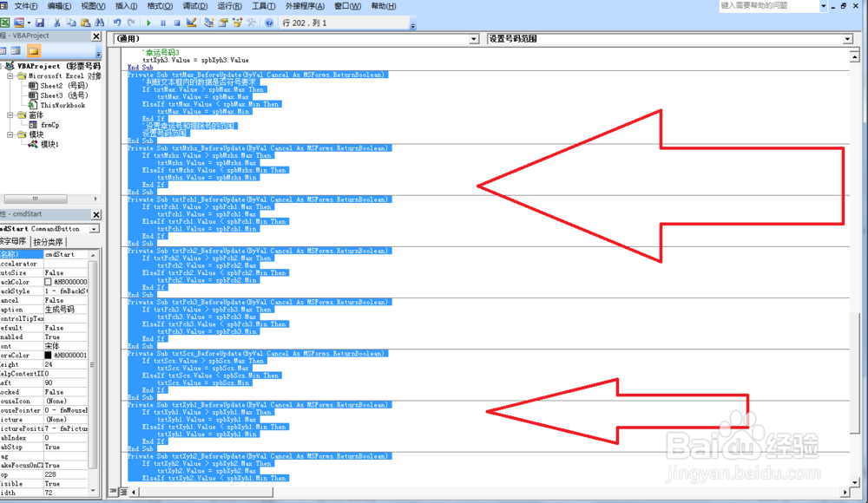Click the Break pause icon
Image resolution: width=868 pixels, height=503 pixels.
coord(163,23)
